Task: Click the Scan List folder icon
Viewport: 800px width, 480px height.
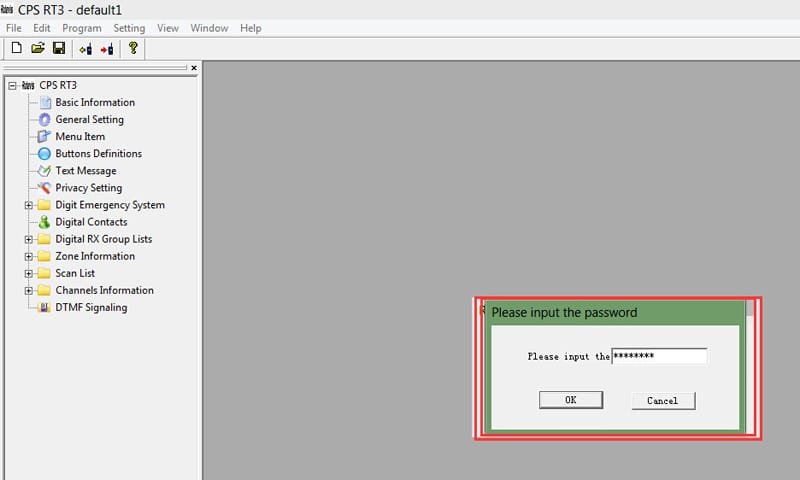Action: (x=44, y=273)
